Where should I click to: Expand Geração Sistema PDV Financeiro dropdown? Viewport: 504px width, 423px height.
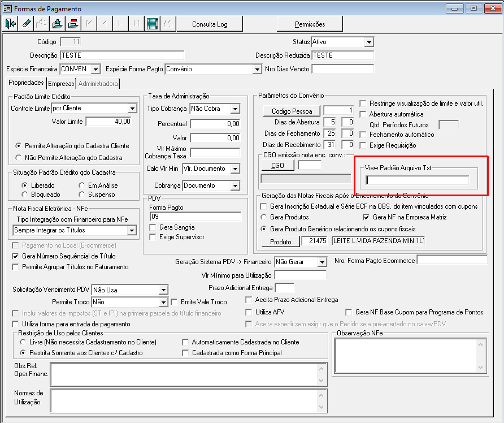[321, 262]
